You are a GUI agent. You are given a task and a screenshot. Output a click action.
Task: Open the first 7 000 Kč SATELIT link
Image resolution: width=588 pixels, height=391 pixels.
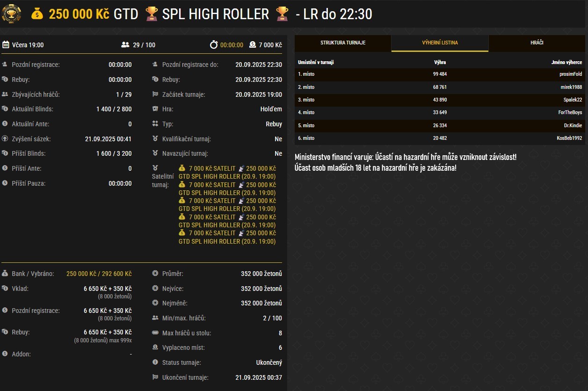(x=227, y=172)
